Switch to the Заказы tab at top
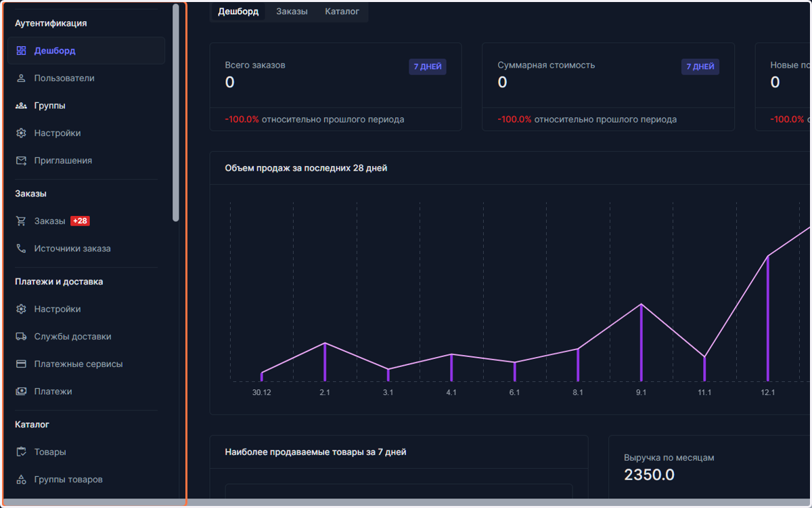The image size is (812, 508). pos(292,12)
